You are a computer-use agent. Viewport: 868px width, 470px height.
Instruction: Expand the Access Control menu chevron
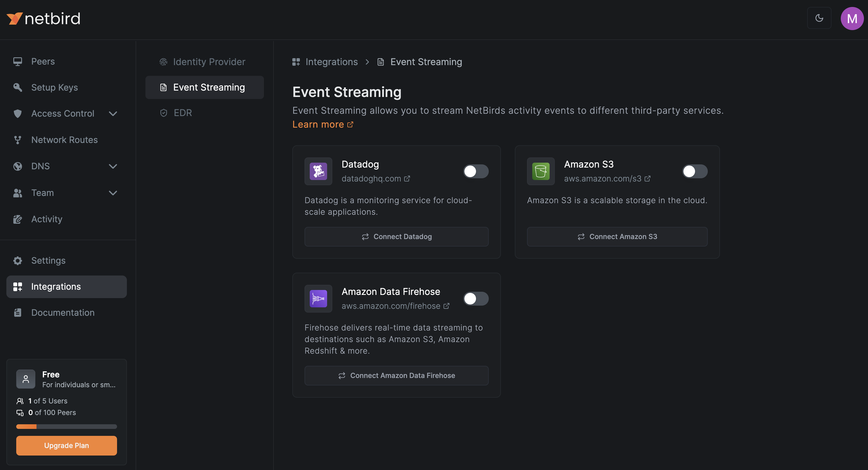coord(113,114)
